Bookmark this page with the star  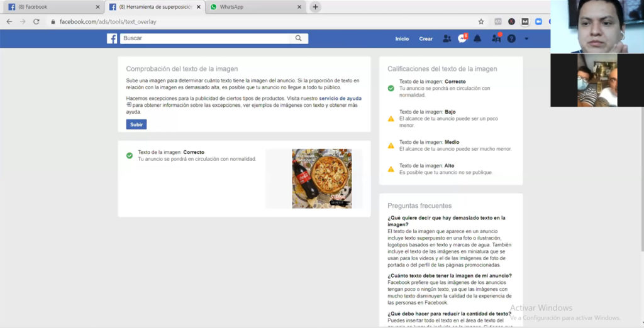point(481,21)
